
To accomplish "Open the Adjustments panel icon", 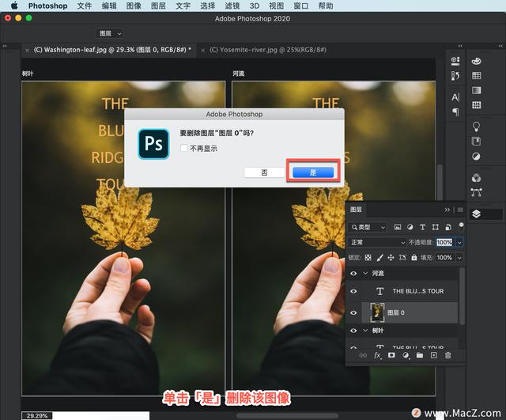I will click(x=476, y=157).
